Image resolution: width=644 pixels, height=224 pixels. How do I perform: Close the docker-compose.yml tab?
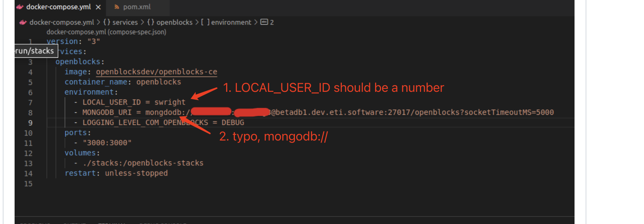(98, 6)
